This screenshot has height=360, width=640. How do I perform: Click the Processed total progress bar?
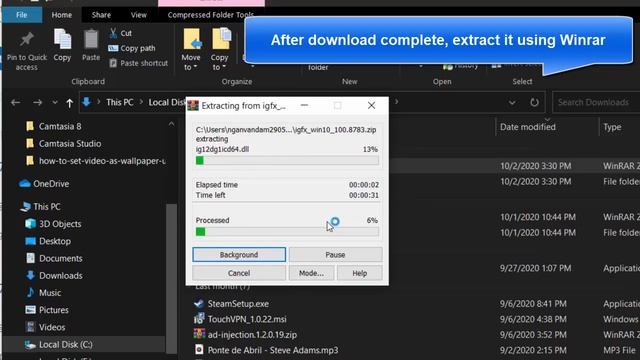[287, 232]
